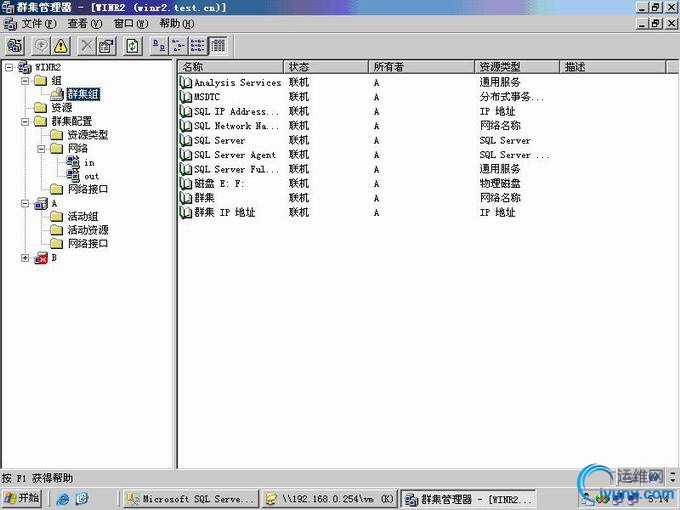The image size is (680, 510).
Task: Switch to small icons view
Action: coord(178,46)
